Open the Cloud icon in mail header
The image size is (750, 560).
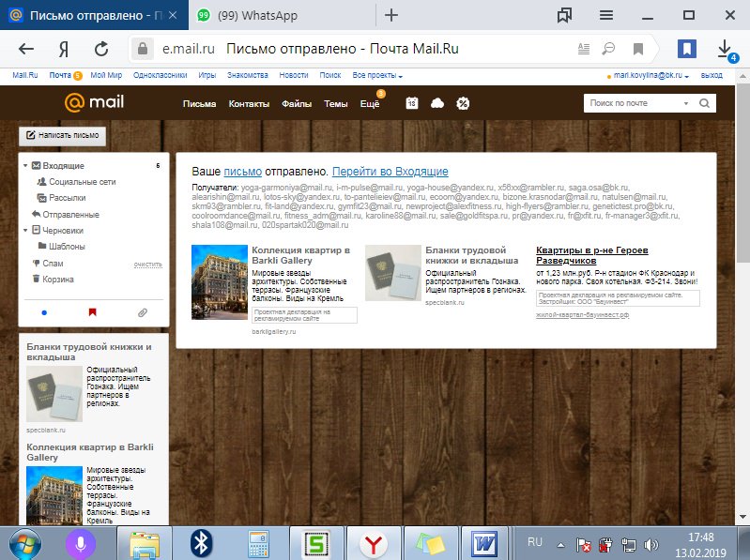pyautogui.click(x=437, y=103)
